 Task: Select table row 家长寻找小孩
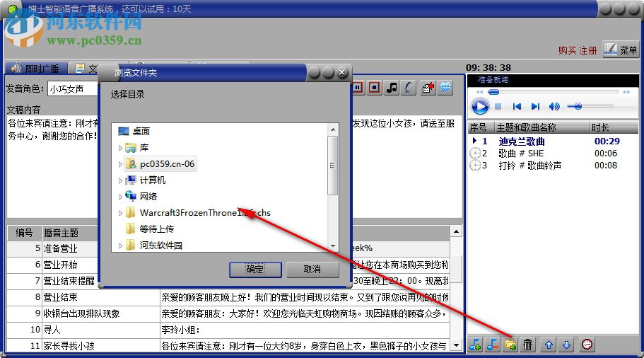click(x=228, y=346)
